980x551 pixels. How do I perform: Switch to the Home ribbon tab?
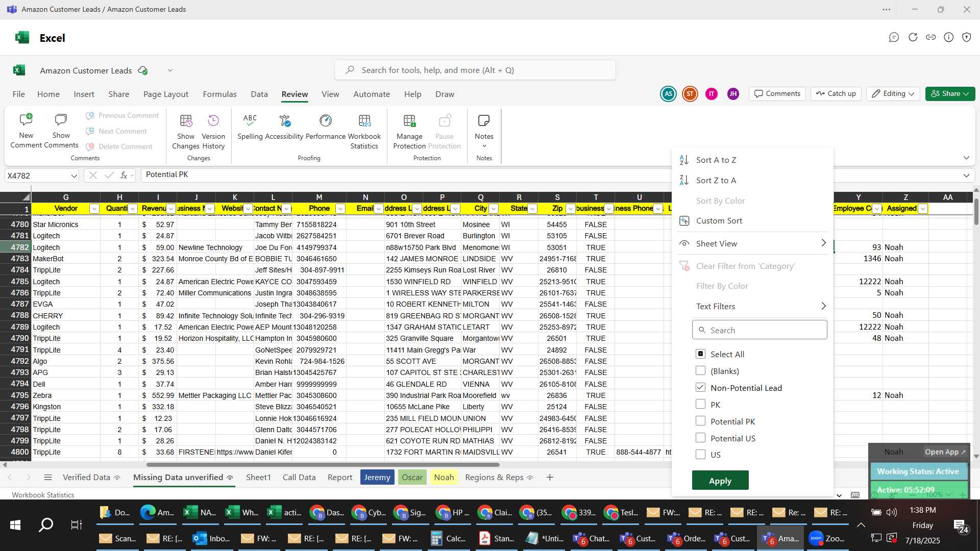coord(48,94)
